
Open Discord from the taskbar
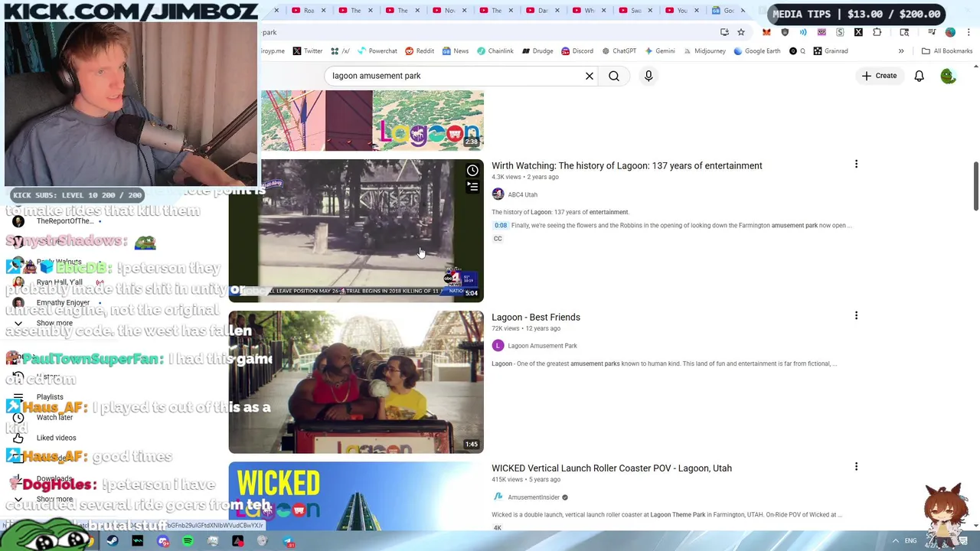pyautogui.click(x=163, y=541)
